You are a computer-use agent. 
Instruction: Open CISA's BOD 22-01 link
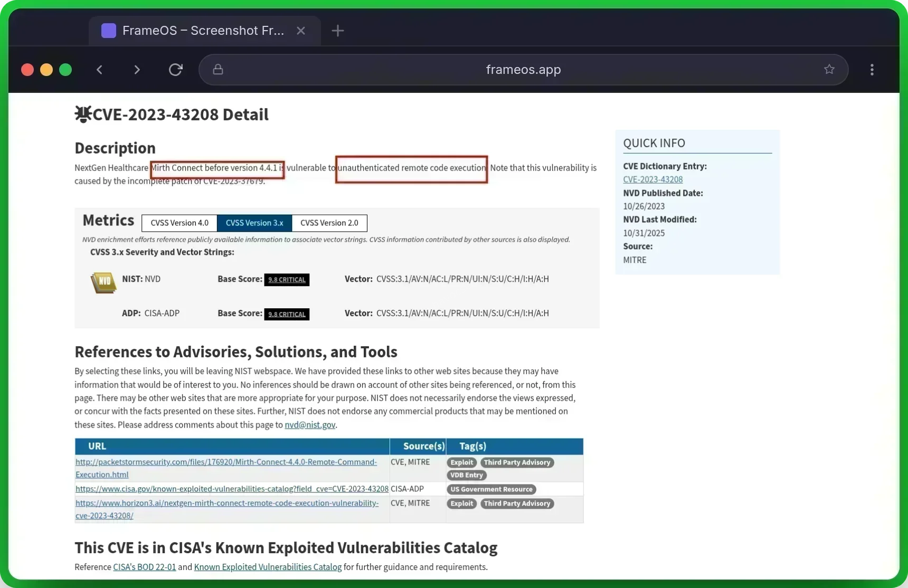[145, 567]
